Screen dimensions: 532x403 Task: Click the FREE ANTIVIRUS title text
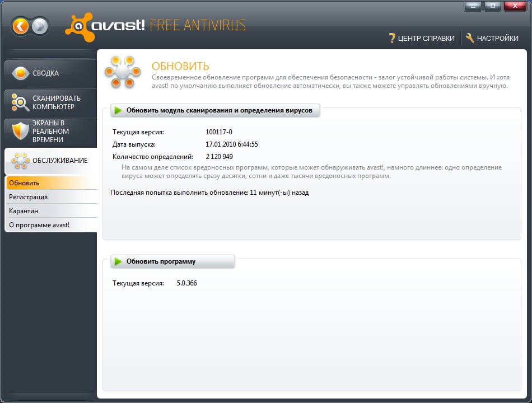pos(198,25)
